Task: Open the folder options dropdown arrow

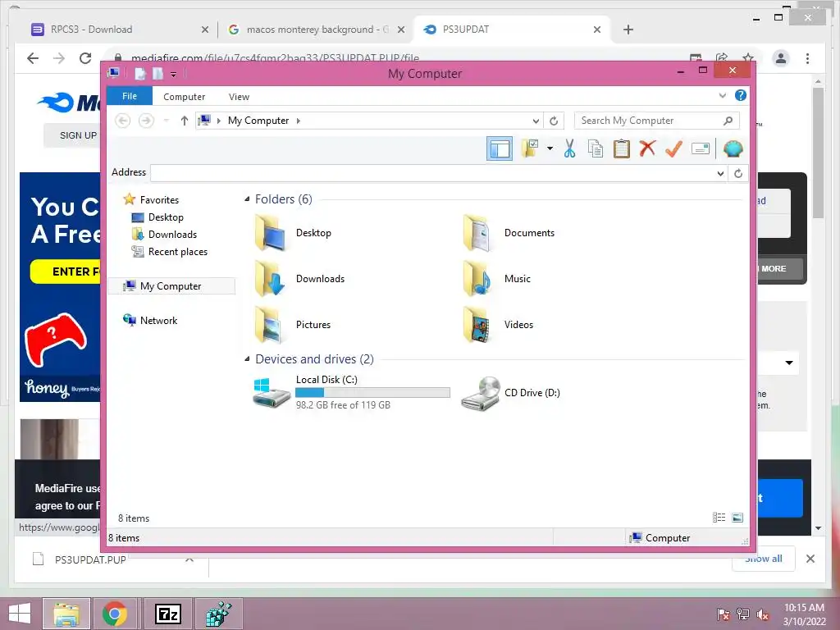Action: (x=550, y=148)
